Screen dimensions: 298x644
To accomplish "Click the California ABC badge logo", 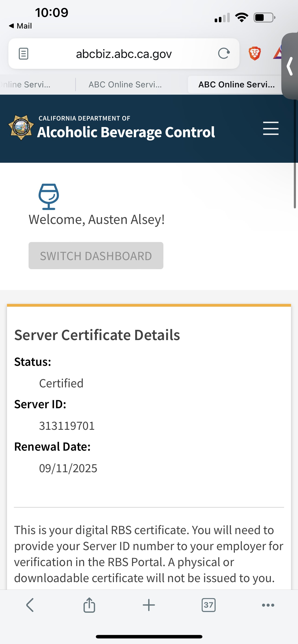I will (x=21, y=128).
